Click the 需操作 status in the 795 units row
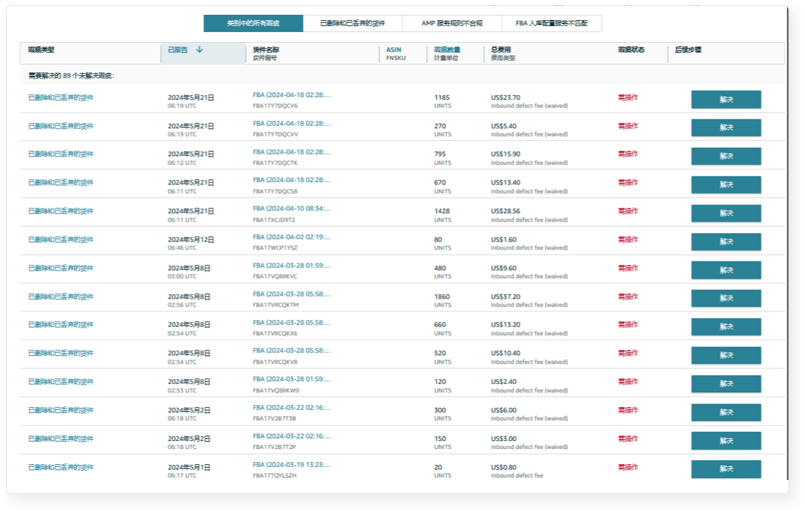 point(628,154)
